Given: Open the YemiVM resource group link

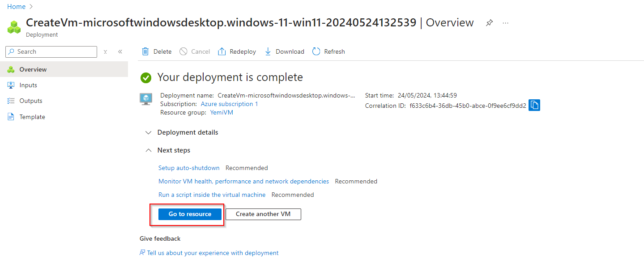Looking at the screenshot, I should (222, 112).
